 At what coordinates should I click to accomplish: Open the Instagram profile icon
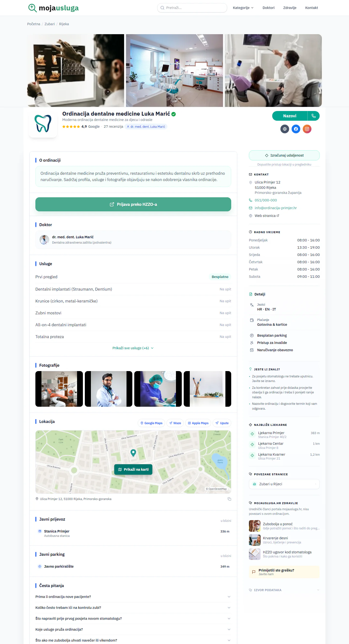point(307,129)
